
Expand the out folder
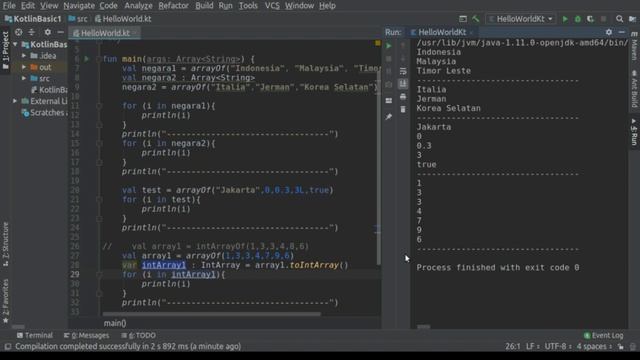pyautogui.click(x=24, y=67)
